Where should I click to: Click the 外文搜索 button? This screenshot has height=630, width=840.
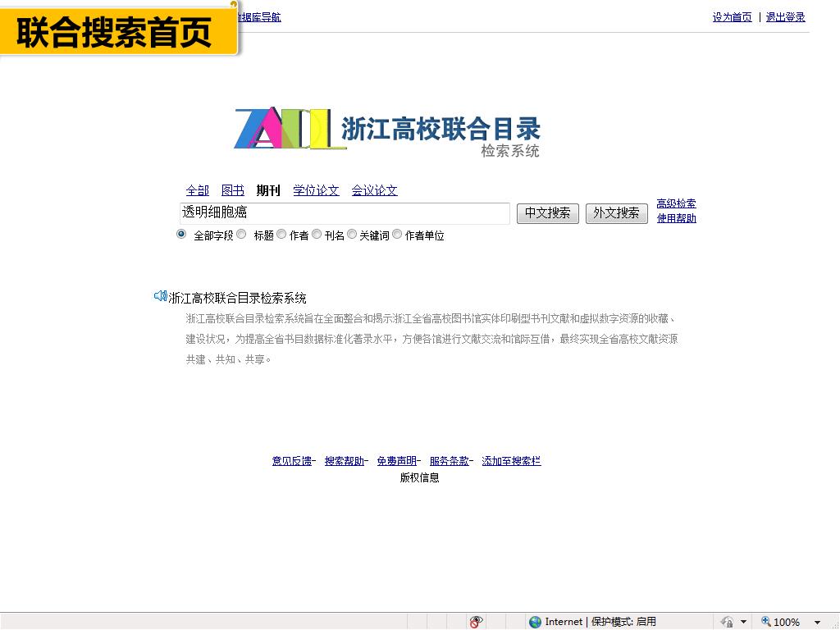tap(617, 213)
